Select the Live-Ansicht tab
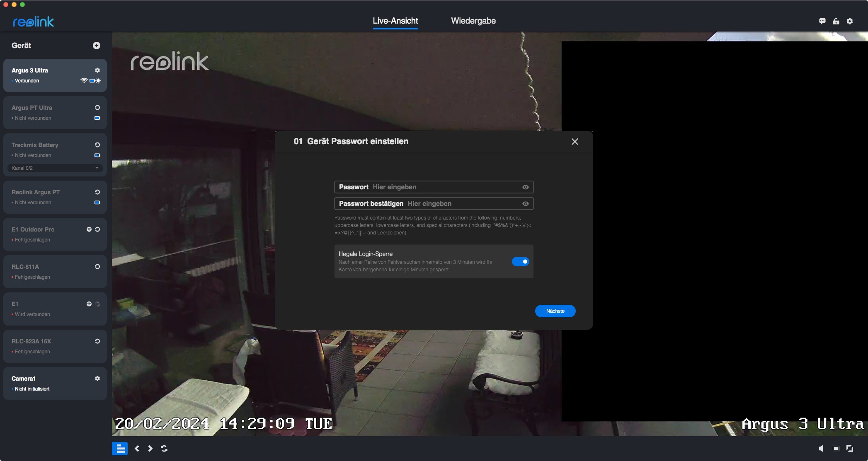Image resolution: width=868 pixels, height=461 pixels. click(395, 21)
